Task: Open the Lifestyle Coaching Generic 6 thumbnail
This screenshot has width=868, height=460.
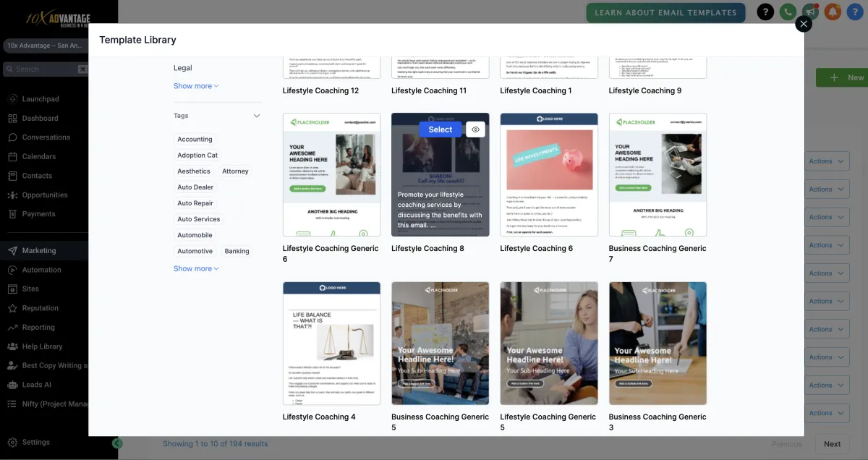Action: pos(331,174)
